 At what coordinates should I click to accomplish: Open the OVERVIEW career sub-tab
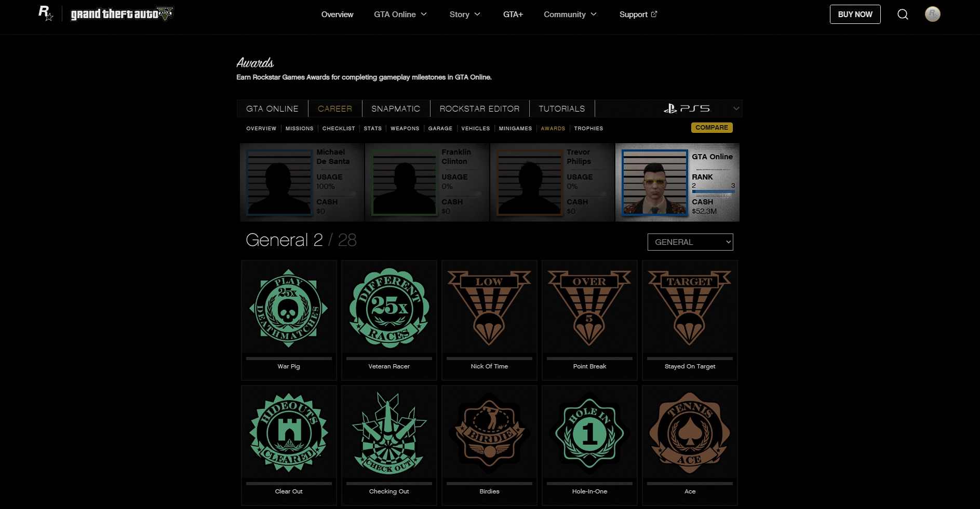(x=261, y=128)
